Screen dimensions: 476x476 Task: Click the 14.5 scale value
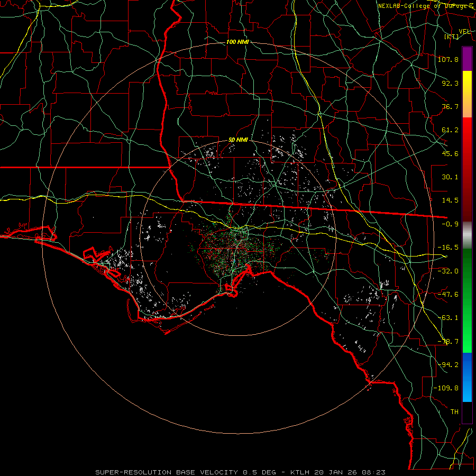450,200
